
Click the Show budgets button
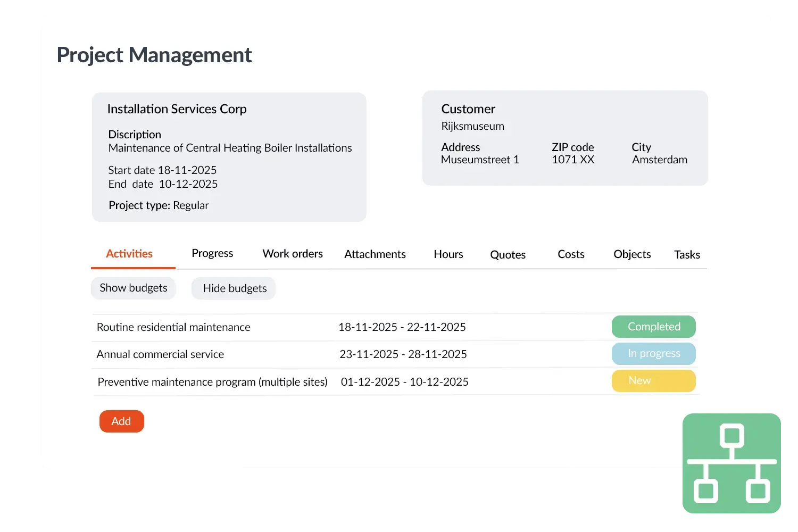[x=134, y=288]
